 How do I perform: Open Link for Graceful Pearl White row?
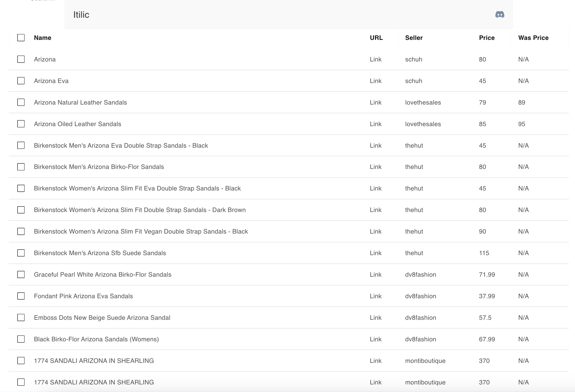[376, 275]
